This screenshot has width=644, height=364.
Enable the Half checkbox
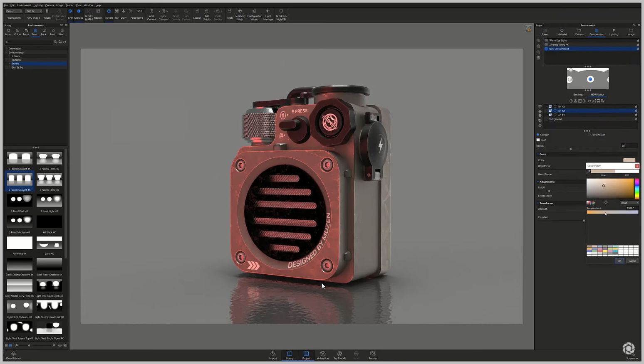click(538, 140)
